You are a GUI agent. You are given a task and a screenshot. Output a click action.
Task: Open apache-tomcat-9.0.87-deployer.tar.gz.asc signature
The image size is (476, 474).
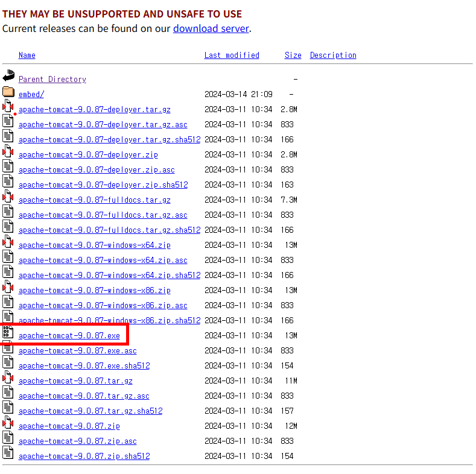pos(103,124)
